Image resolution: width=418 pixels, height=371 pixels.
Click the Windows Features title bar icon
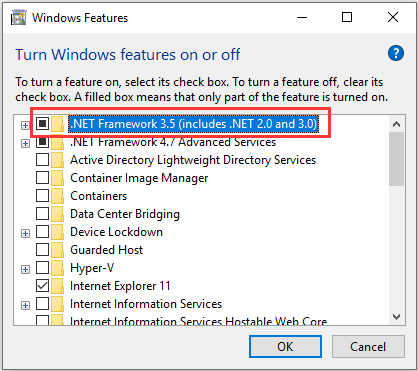[18, 17]
